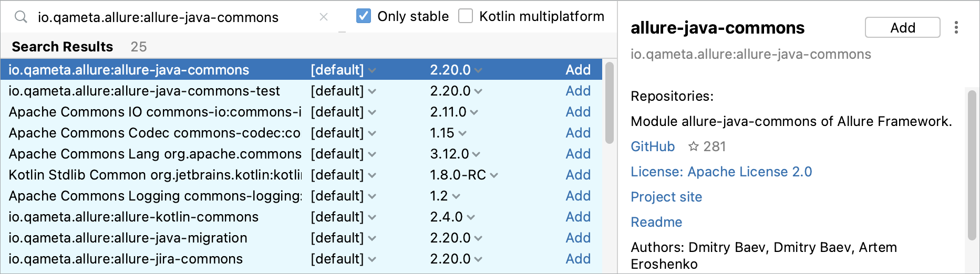
Task: Click the Search Results header
Action: pos(62,47)
